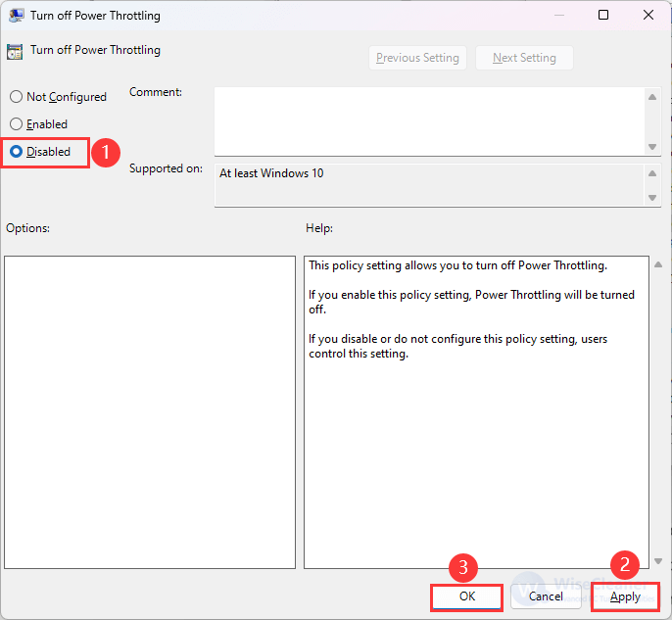Close the Turn off Power Throttling window
Viewport: 672px width, 620px height.
tap(648, 16)
